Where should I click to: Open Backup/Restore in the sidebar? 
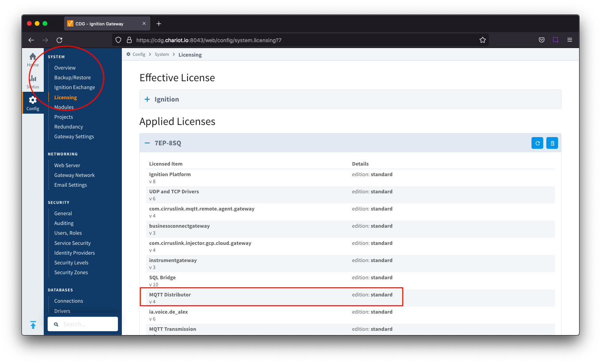[x=72, y=77]
